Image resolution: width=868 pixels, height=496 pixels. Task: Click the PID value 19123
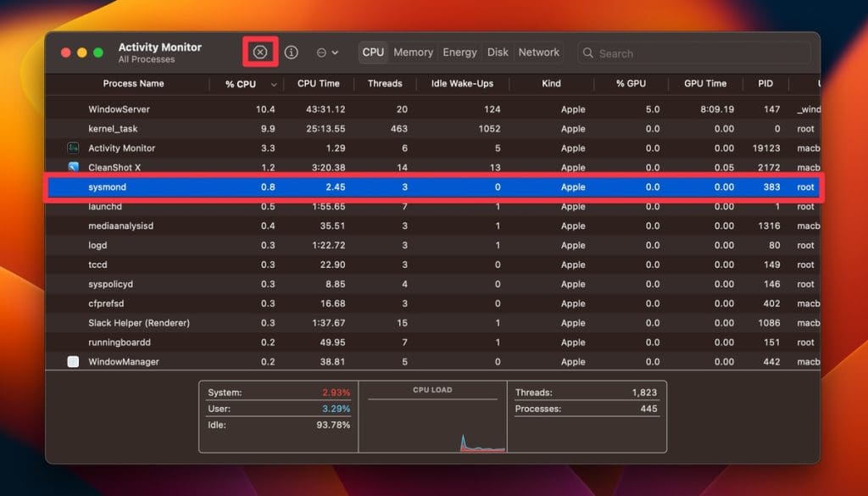point(766,148)
